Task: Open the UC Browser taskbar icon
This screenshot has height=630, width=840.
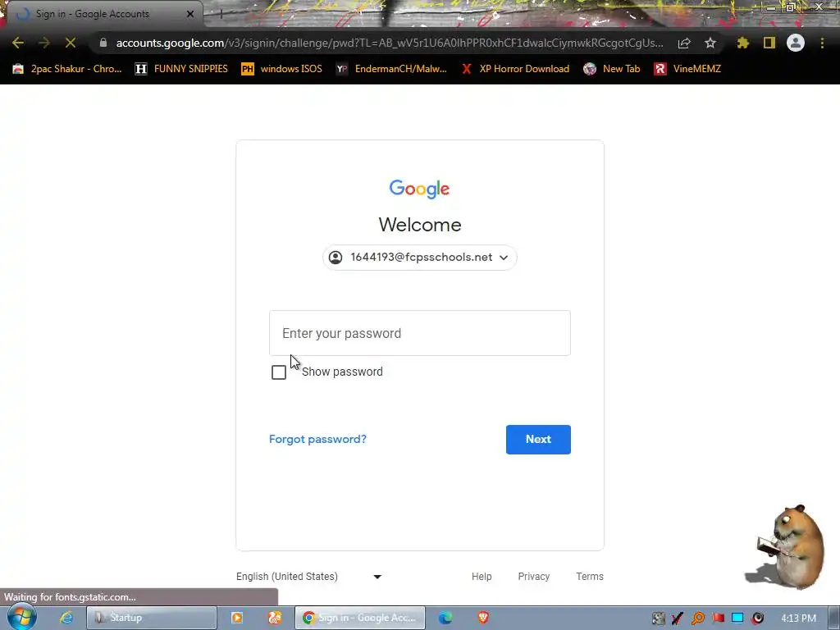Action: pos(275,618)
